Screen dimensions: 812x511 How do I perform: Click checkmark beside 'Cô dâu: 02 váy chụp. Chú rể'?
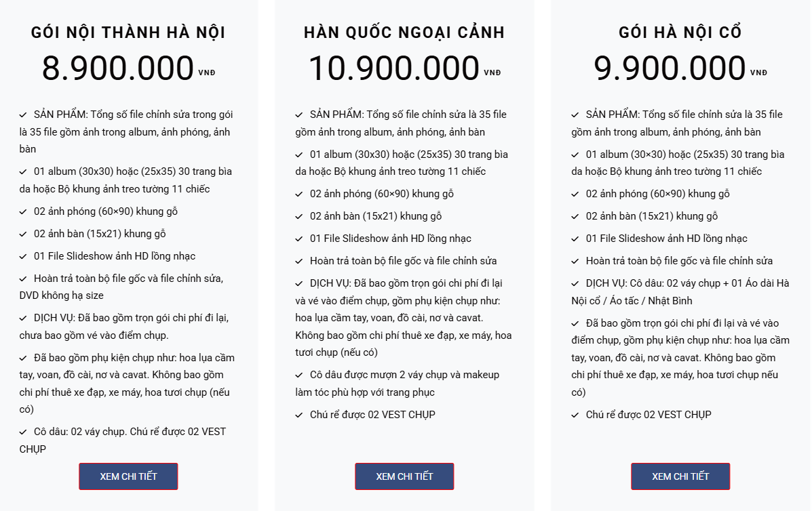[x=23, y=432]
